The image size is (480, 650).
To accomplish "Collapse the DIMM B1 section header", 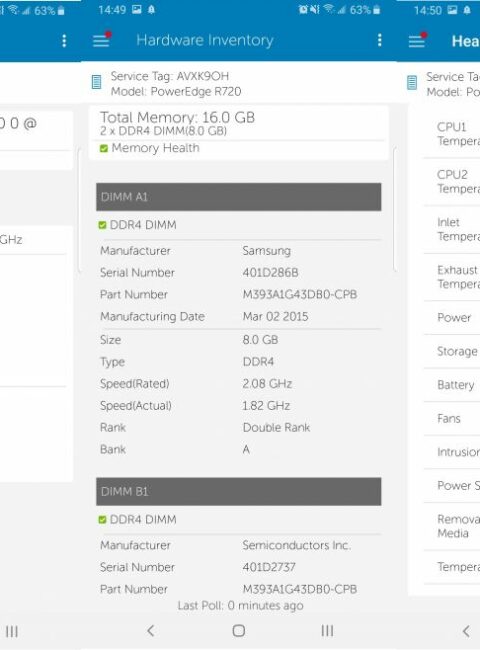I will coord(239,492).
